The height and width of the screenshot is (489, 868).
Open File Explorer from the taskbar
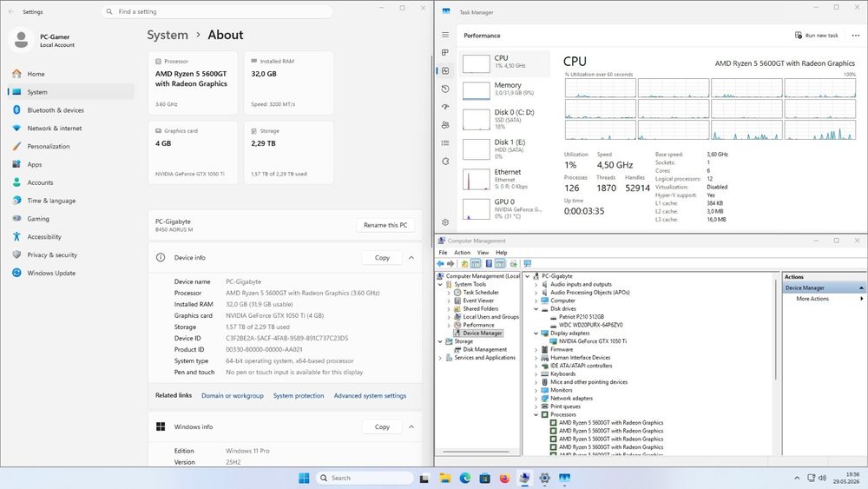[x=445, y=478]
